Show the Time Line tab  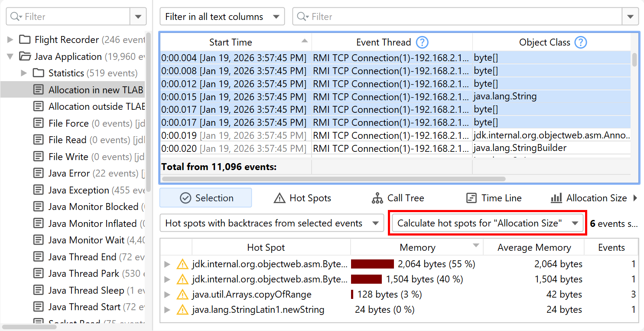point(494,198)
